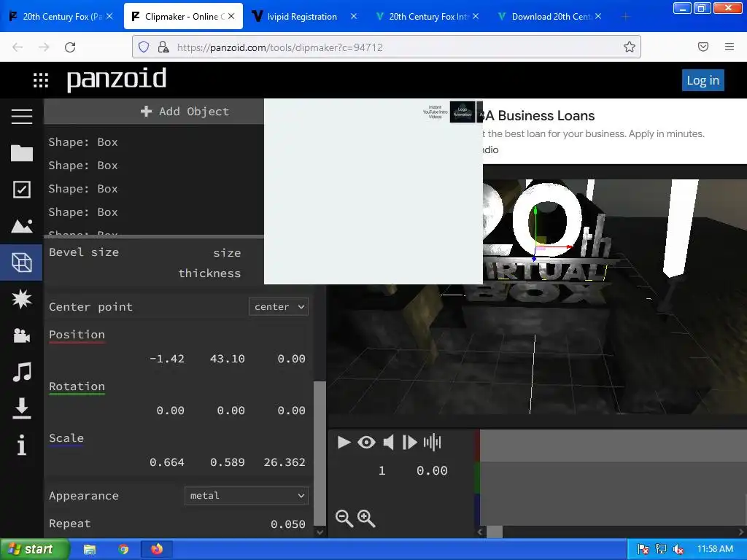747x560 pixels.
Task: Open the camera panel icon in sidebar
Action: 21,335
